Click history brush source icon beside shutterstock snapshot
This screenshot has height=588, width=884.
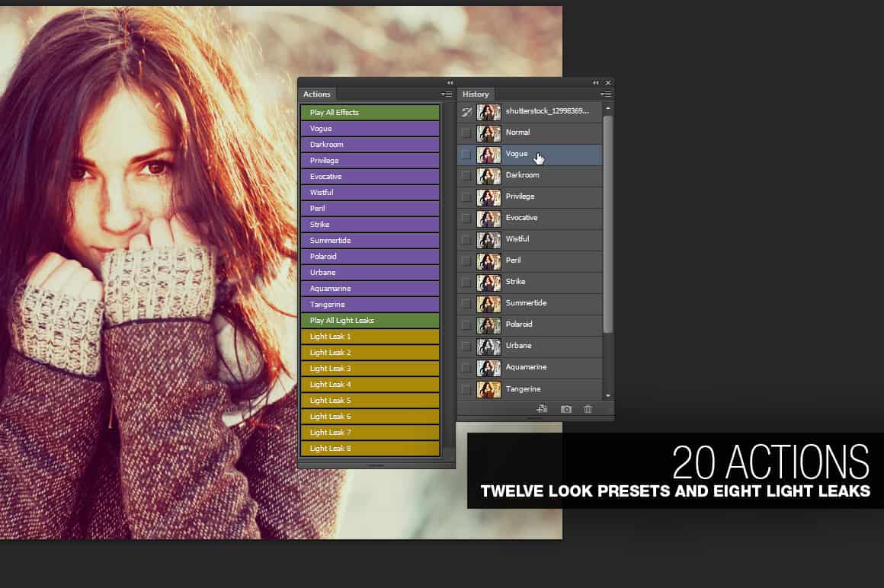click(x=466, y=111)
